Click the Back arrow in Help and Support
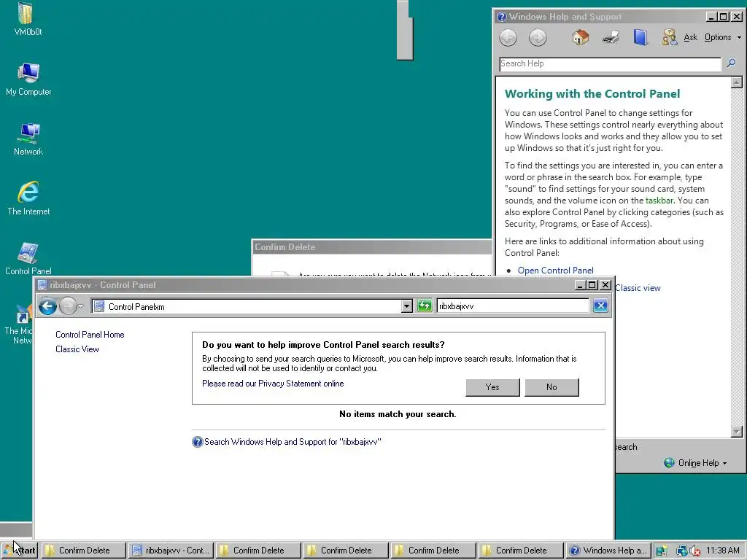Image resolution: width=747 pixels, height=560 pixels. 508,38
